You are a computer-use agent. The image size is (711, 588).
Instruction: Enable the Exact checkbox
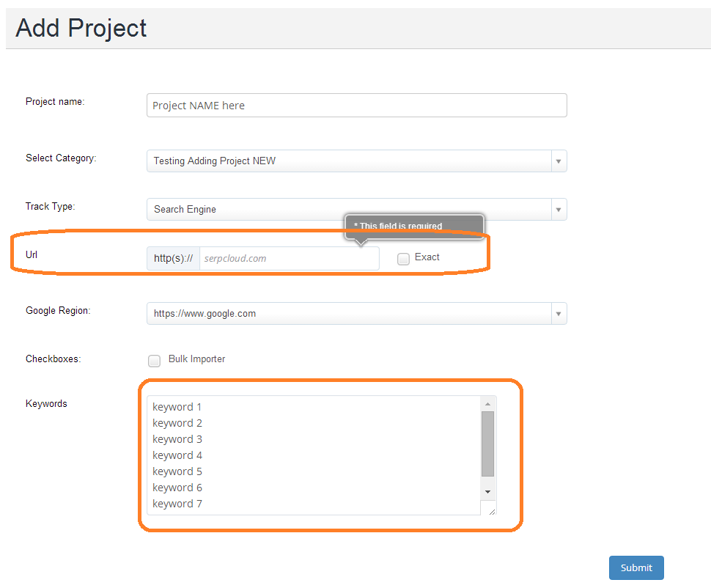pyautogui.click(x=403, y=259)
